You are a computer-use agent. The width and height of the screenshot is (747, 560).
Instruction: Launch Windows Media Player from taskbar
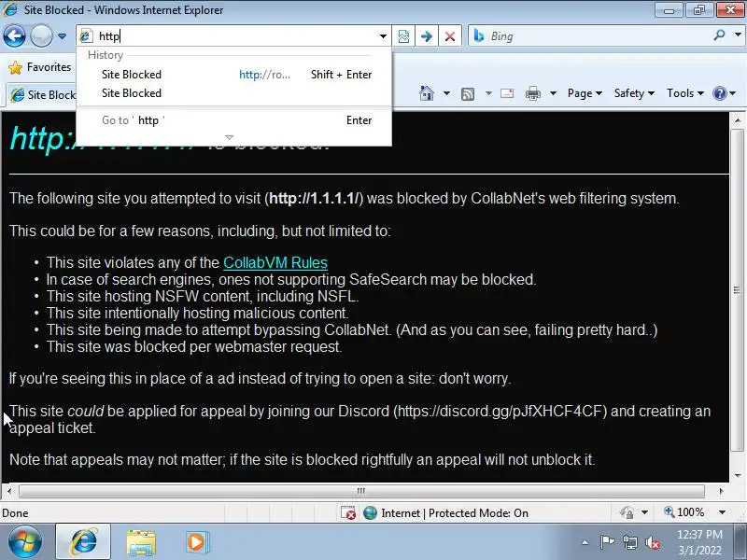tap(197, 542)
